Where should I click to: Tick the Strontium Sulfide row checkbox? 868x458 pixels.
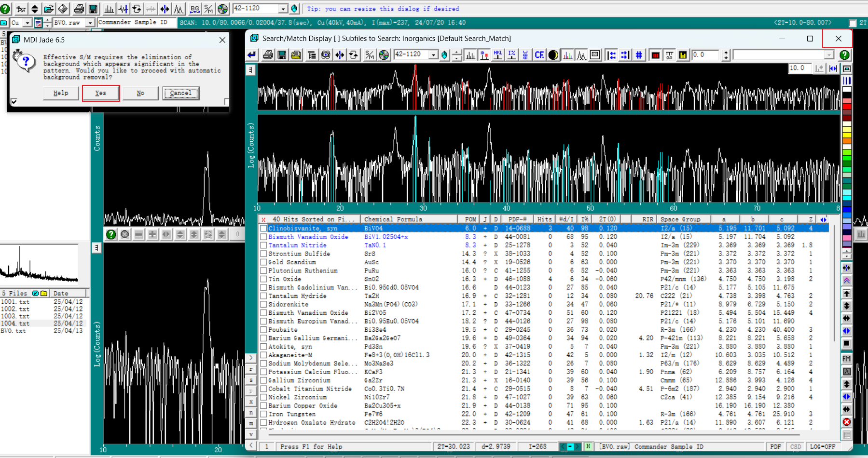pos(263,254)
